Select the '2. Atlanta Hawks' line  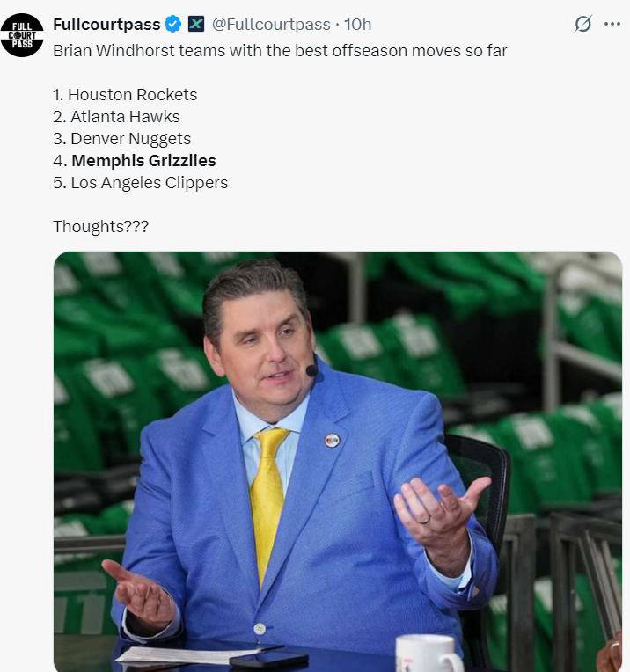click(x=117, y=117)
